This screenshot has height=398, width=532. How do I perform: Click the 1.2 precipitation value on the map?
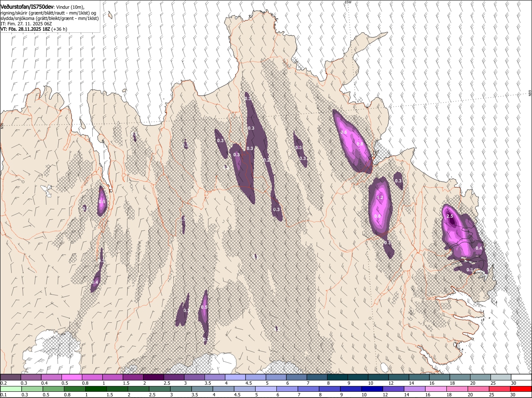(x=379, y=198)
